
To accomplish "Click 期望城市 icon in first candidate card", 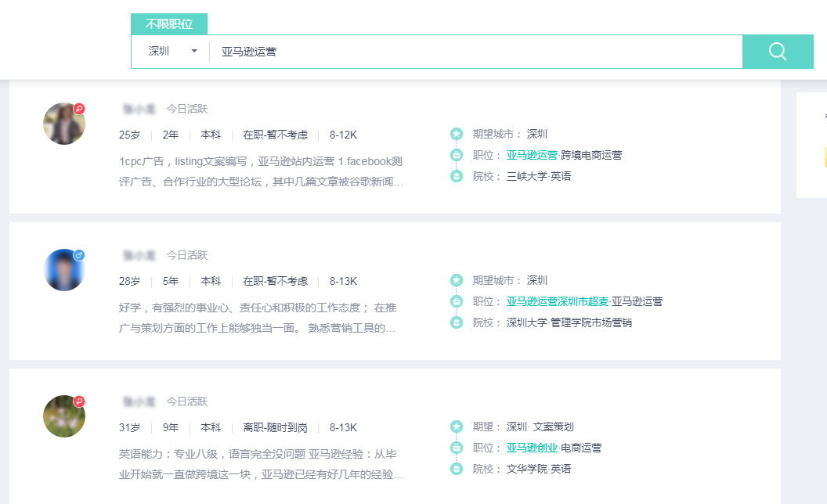I will tap(457, 134).
